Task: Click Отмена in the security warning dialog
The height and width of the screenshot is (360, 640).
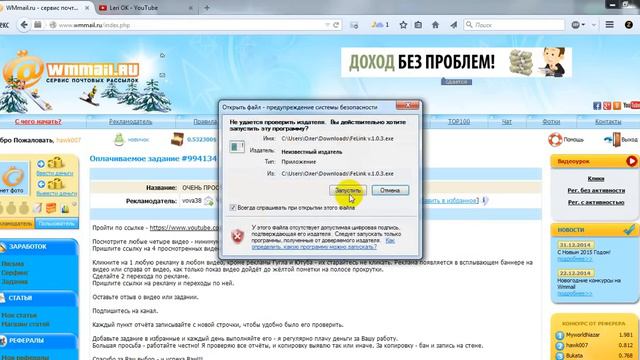Action: tap(390, 190)
